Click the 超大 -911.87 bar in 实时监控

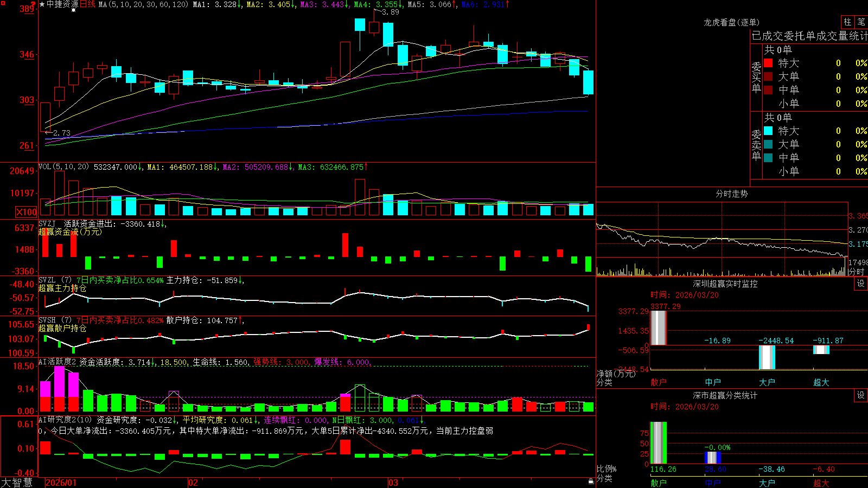point(821,350)
